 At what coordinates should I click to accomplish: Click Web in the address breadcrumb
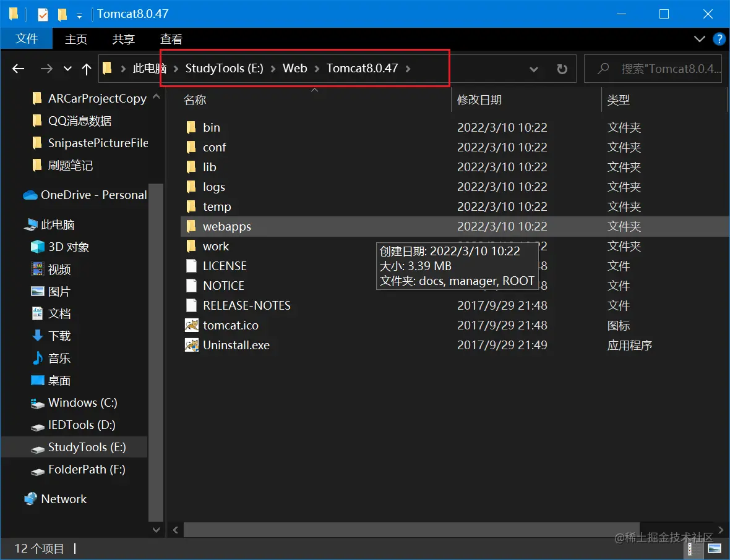[x=294, y=69]
